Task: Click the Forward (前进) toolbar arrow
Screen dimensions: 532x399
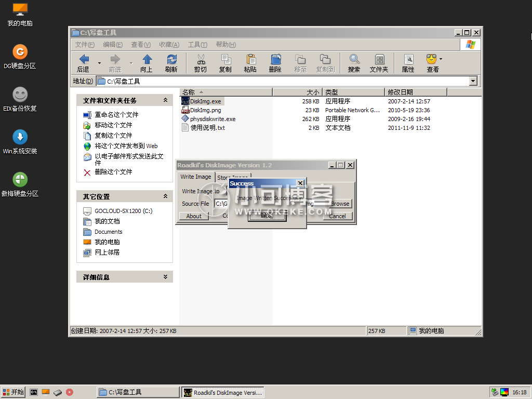Action: coord(115,63)
